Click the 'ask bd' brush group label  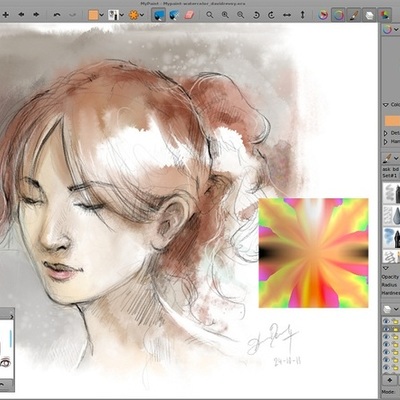(391, 169)
